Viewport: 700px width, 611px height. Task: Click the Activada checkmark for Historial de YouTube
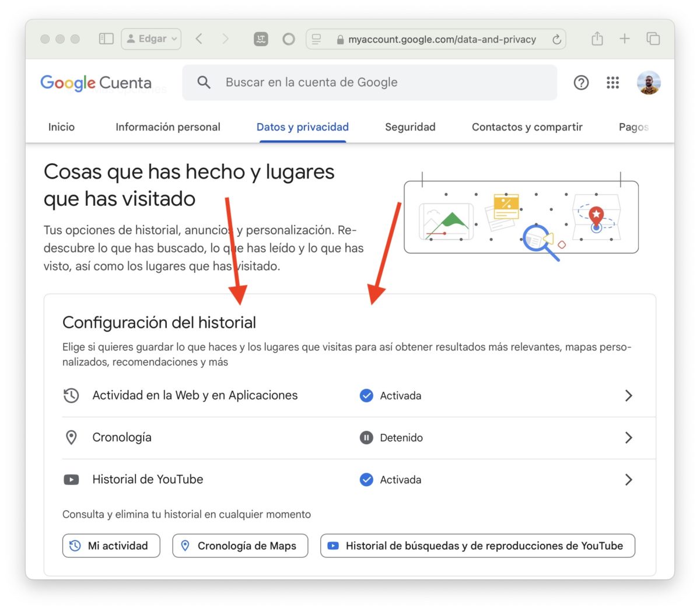(366, 480)
